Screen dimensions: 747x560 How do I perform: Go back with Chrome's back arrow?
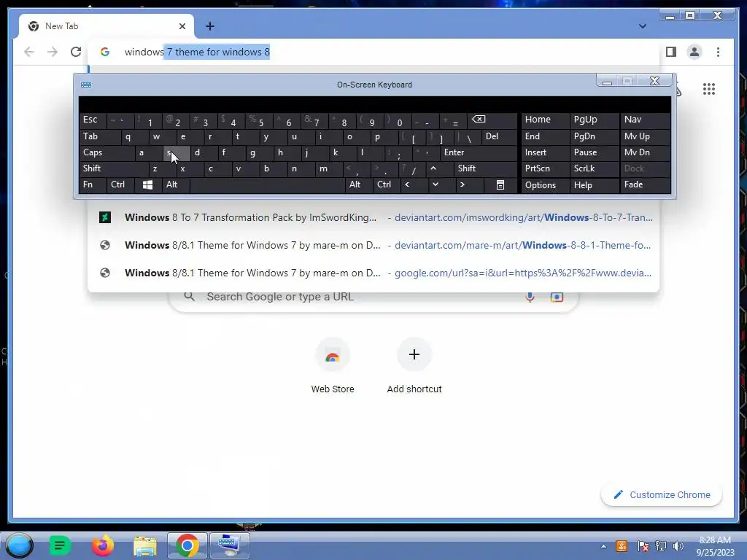[x=29, y=52]
